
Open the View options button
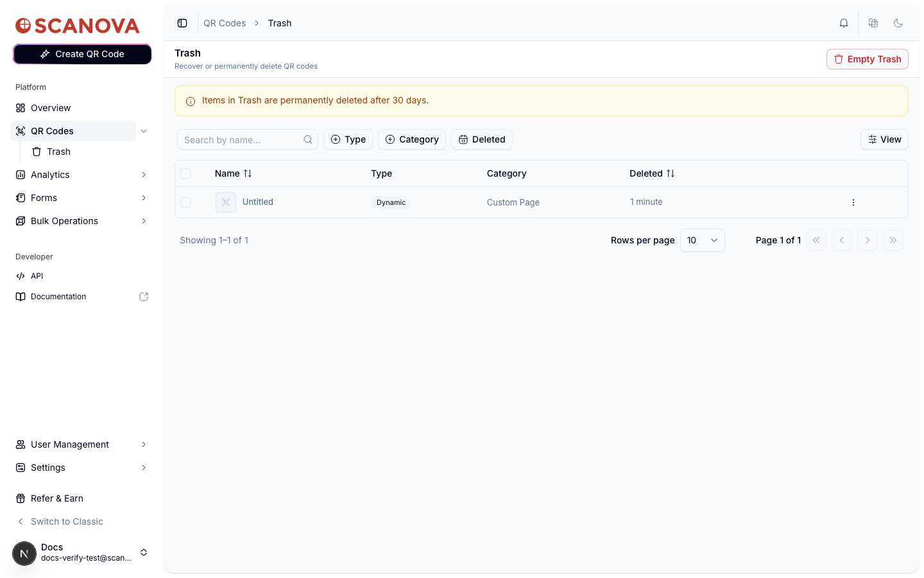point(884,139)
